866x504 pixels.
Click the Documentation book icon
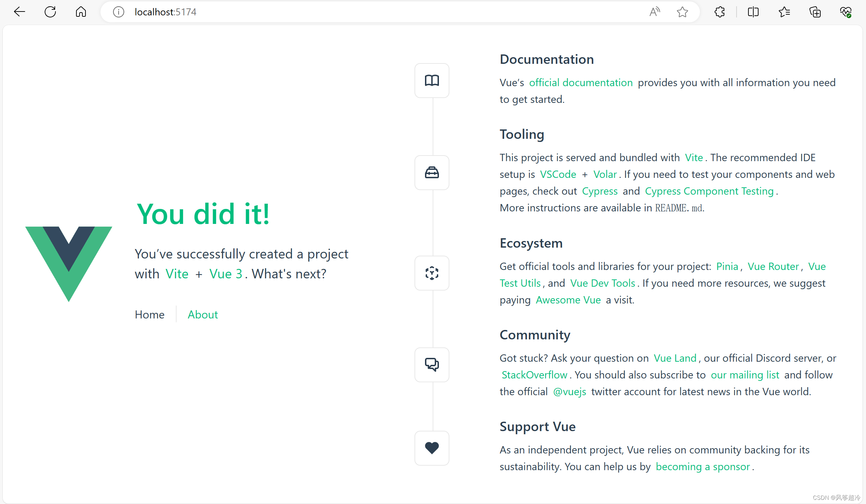tap(432, 81)
